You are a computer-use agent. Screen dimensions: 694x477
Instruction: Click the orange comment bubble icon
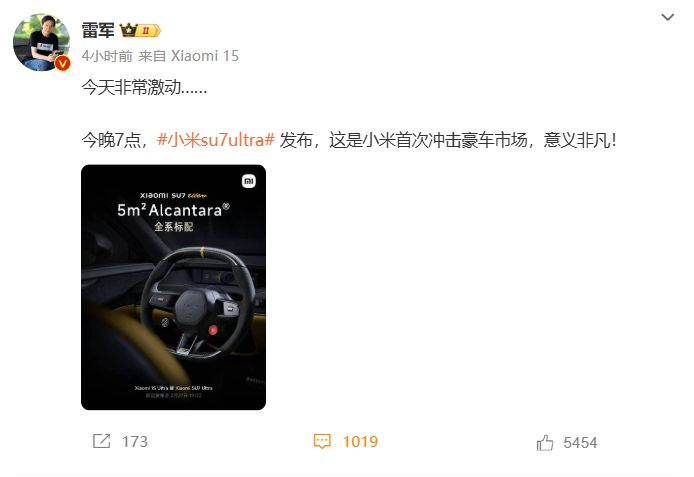(322, 442)
